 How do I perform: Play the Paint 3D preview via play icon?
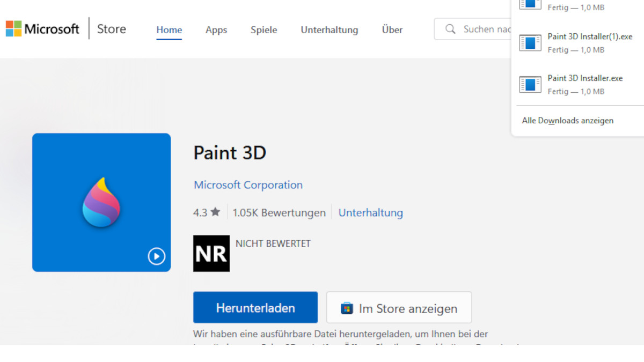coord(156,256)
